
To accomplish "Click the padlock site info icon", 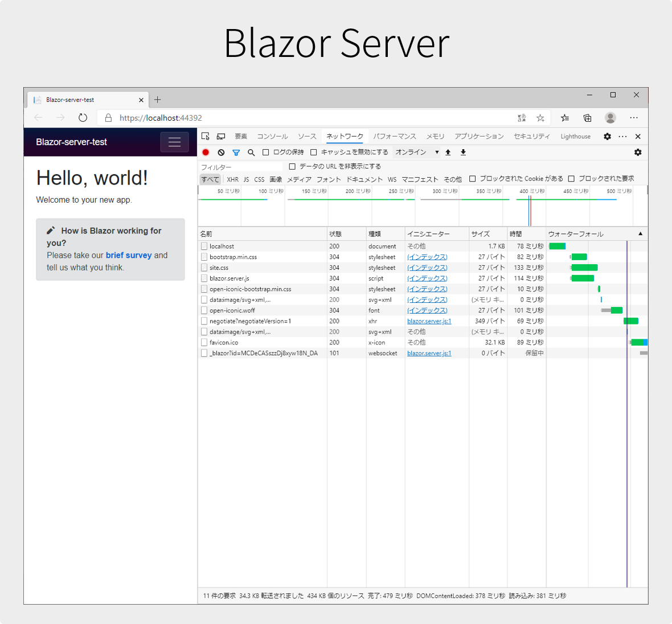I will [108, 118].
